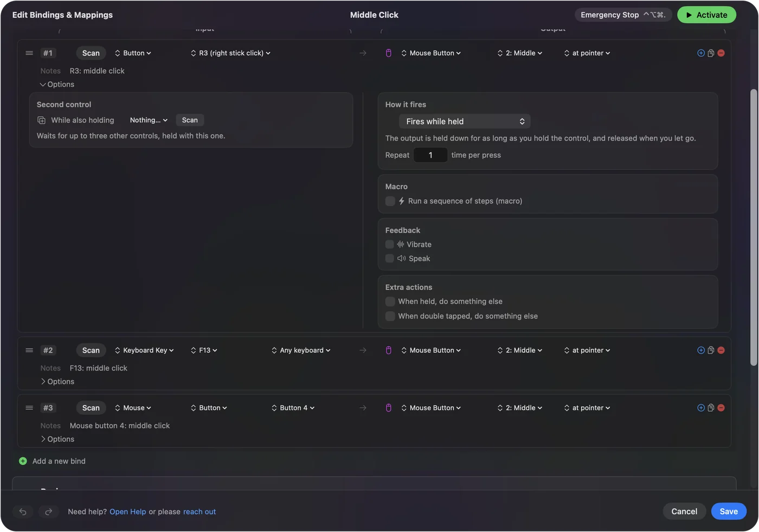
Task: Open the Fires while held dropdown
Action: tap(465, 121)
